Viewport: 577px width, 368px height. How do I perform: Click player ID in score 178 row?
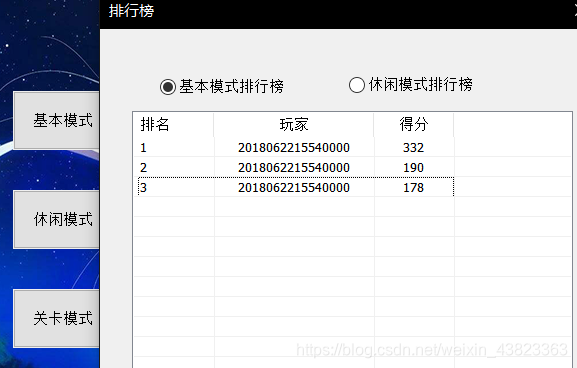294,188
